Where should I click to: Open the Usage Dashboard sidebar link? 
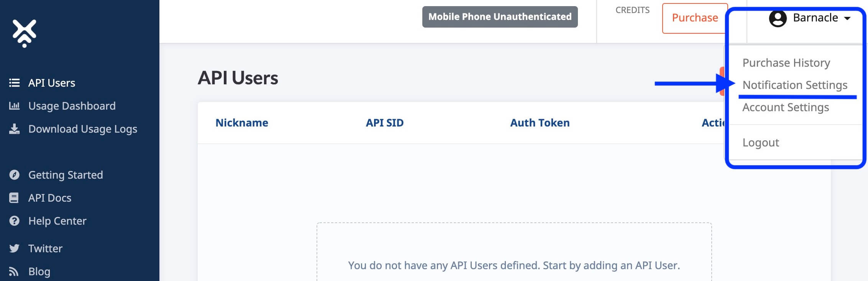pos(72,106)
